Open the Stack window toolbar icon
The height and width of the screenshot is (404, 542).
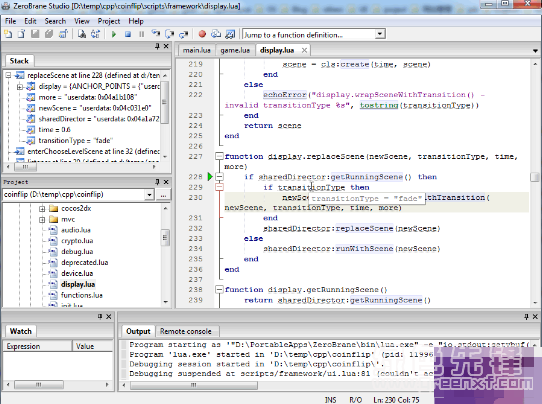click(x=216, y=34)
